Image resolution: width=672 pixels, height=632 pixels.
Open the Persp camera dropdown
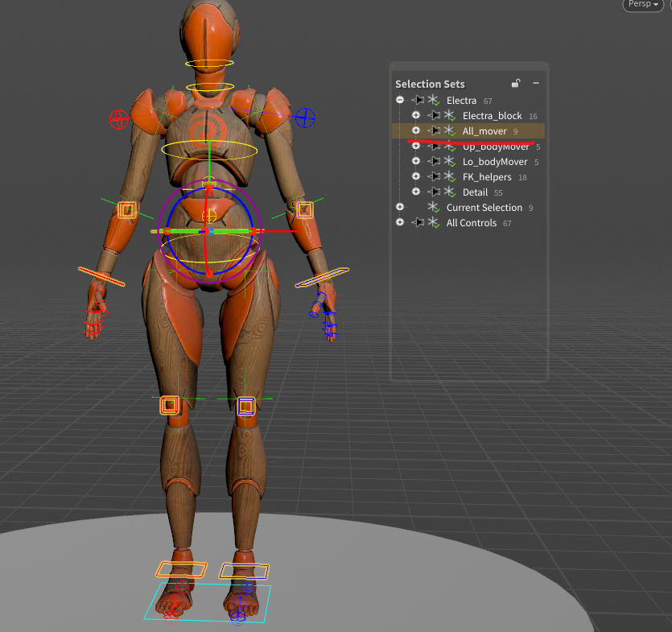(x=643, y=4)
